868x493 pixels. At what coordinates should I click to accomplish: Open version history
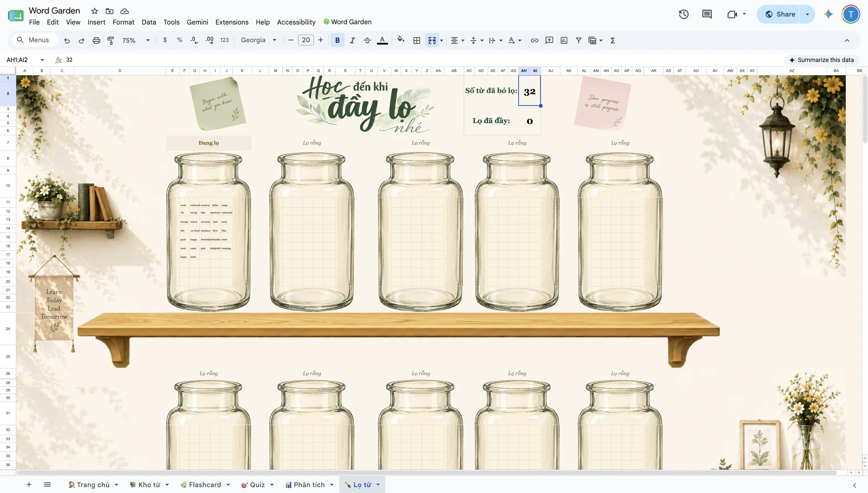[684, 14]
